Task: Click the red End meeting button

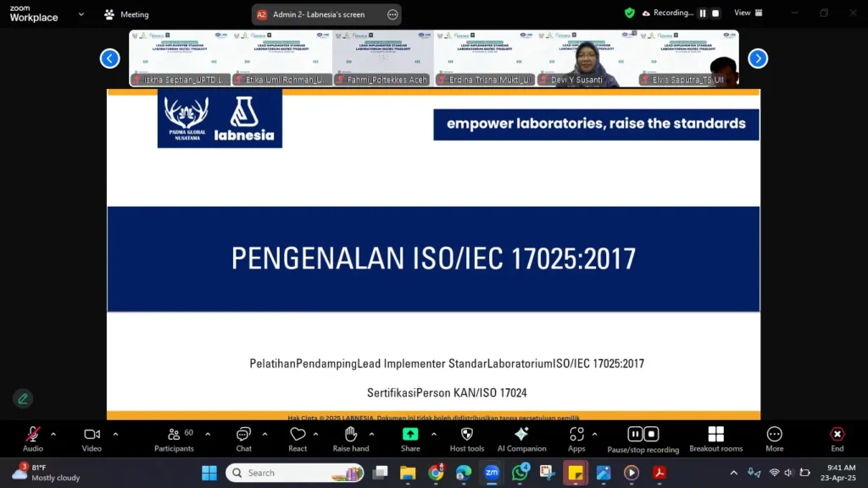Action: (x=837, y=440)
